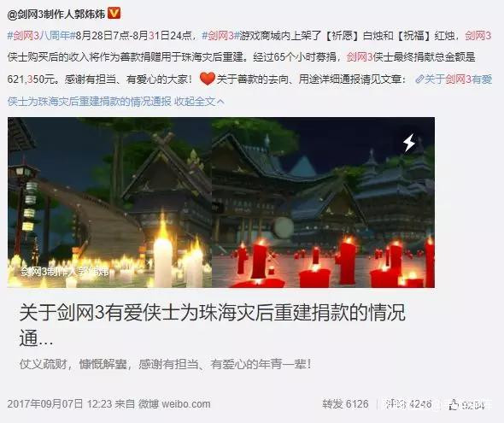Open the comments count 4246

(407, 404)
